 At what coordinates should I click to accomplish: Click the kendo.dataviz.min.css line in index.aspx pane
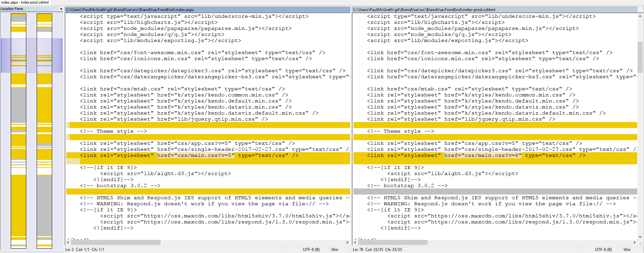(186, 107)
